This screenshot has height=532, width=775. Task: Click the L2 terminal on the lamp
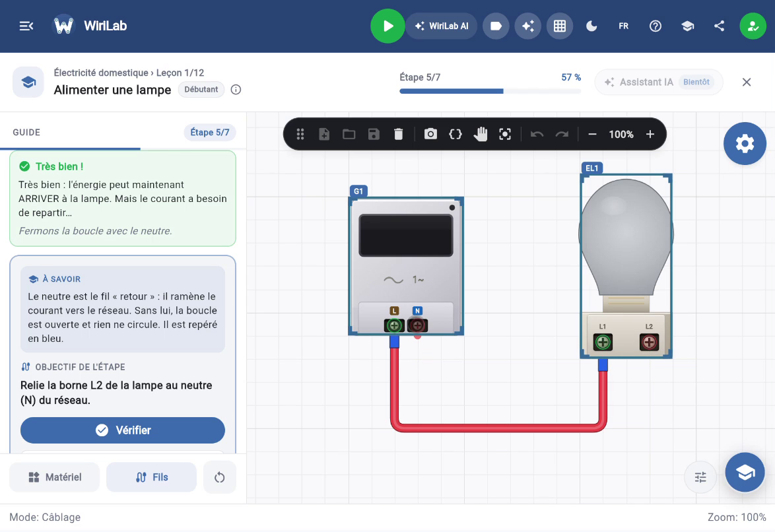pyautogui.click(x=649, y=342)
